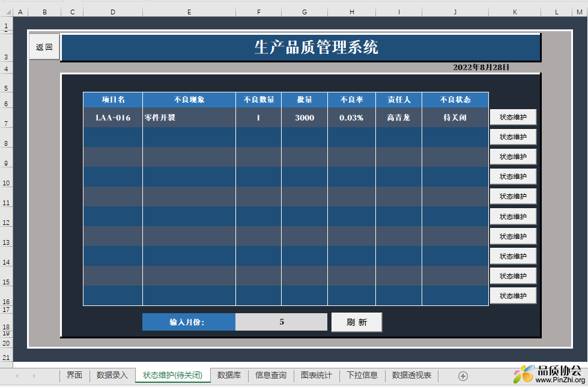The width and height of the screenshot is (588, 387).
Task: Click the 项目名 column header cell
Action: [x=113, y=100]
